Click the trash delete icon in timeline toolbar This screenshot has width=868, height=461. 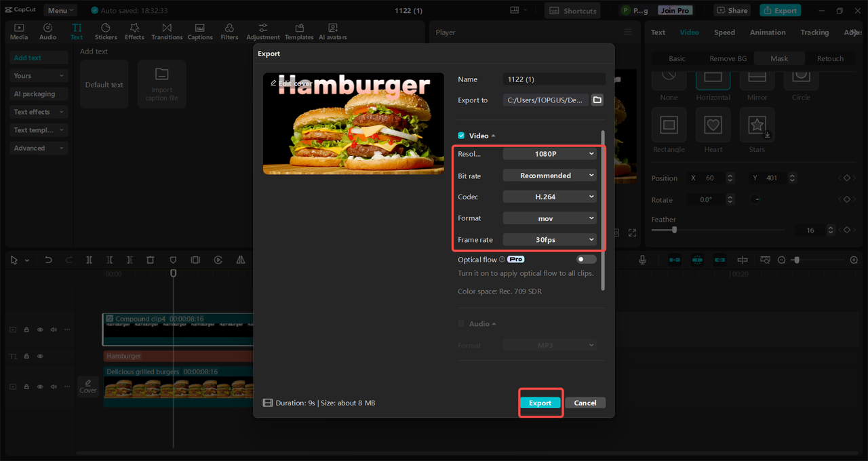tap(151, 260)
